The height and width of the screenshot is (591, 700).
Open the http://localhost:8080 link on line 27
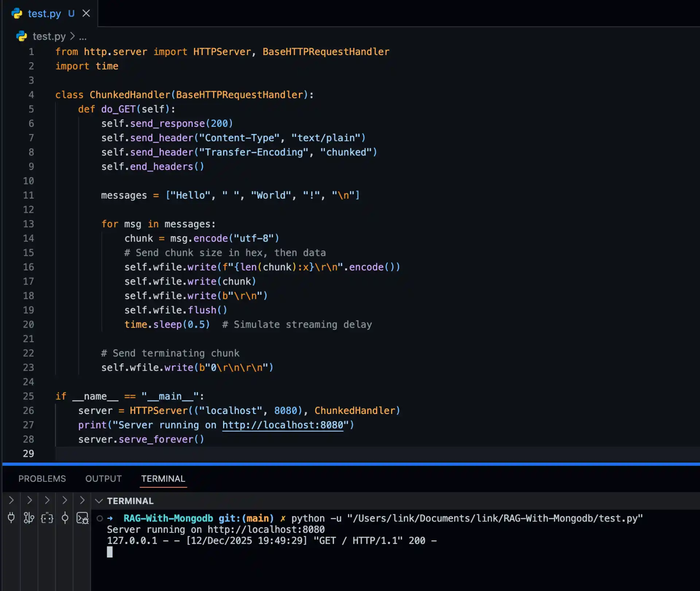(x=283, y=425)
